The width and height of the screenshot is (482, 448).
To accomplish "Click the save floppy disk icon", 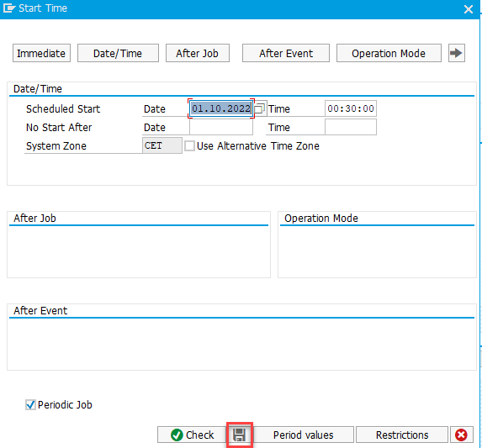I will click(x=239, y=435).
